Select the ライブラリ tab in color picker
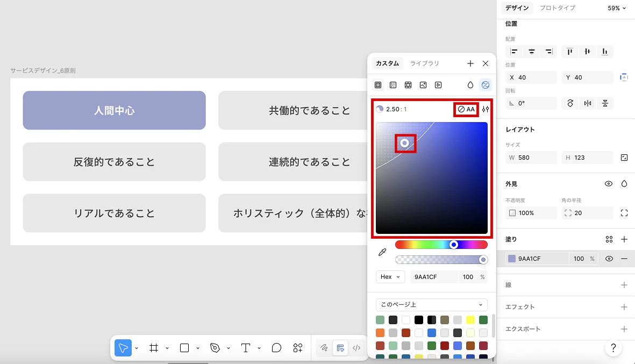 click(x=424, y=63)
